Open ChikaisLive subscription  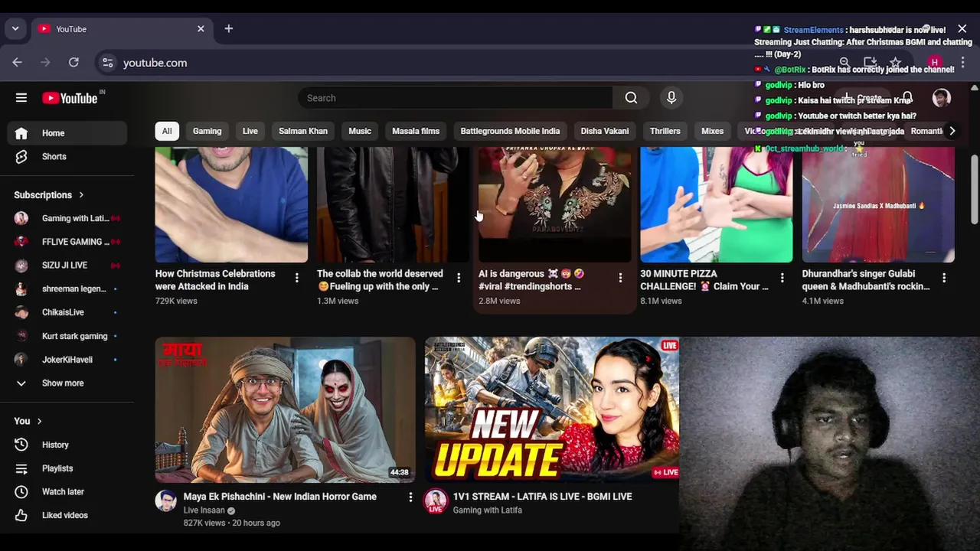67,312
